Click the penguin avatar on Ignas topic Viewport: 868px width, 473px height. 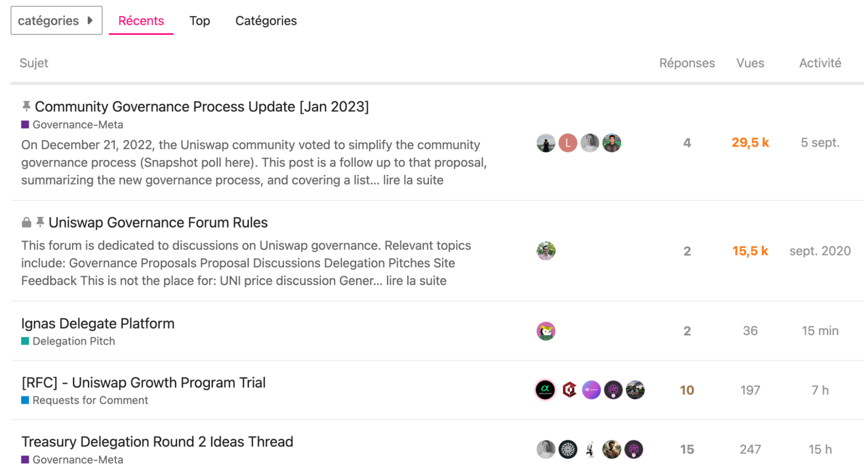[546, 331]
